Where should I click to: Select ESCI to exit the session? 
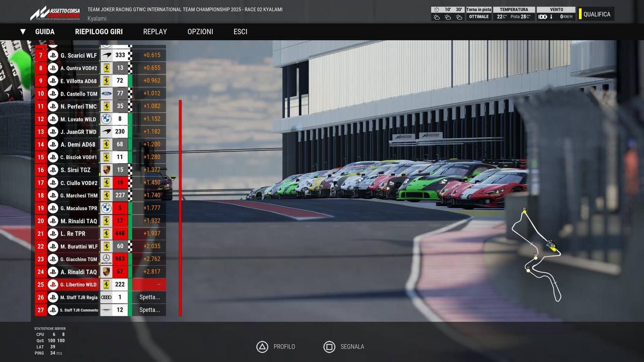point(240,32)
